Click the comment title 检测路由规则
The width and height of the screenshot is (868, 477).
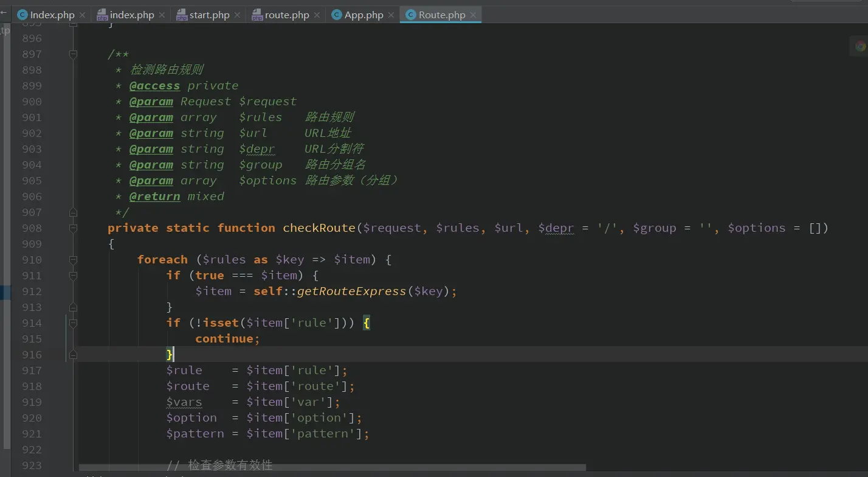point(167,70)
